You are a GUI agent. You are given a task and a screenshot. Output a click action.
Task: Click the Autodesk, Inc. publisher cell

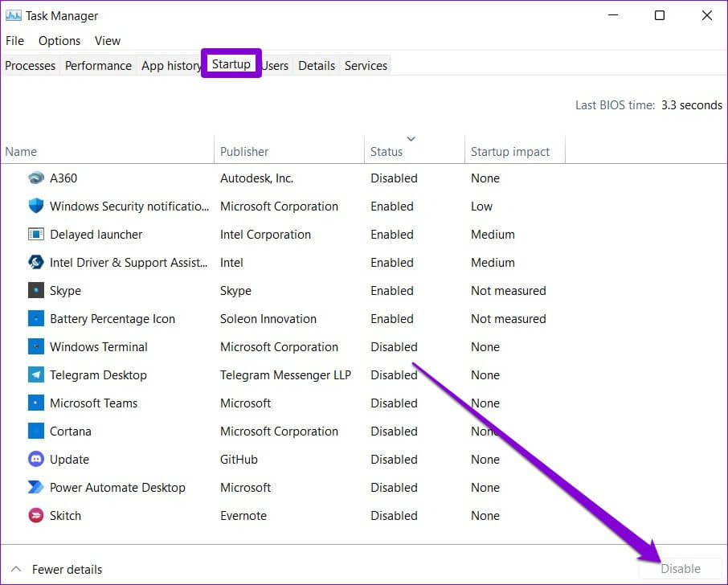point(256,178)
